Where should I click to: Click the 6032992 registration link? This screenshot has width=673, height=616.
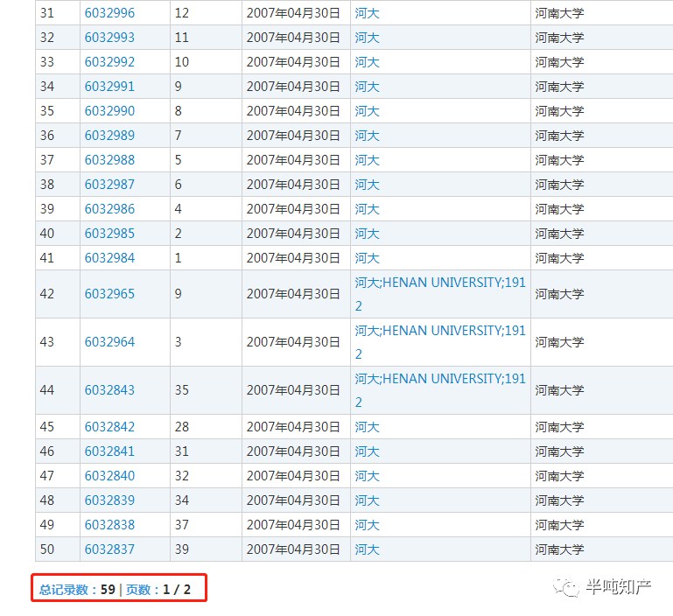point(109,62)
